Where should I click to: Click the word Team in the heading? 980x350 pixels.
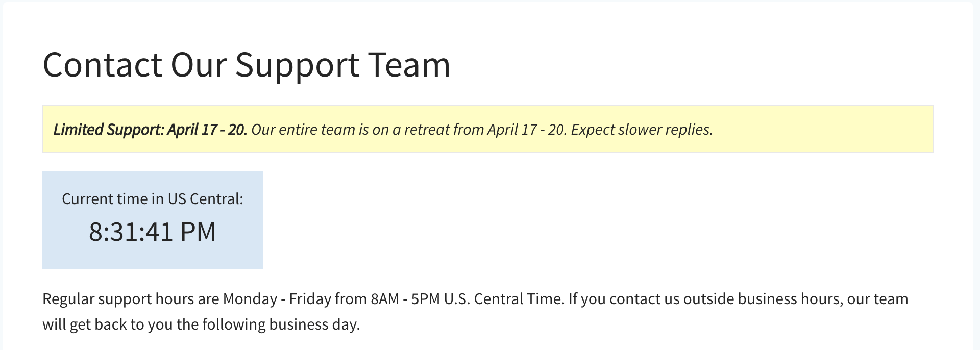coord(409,65)
